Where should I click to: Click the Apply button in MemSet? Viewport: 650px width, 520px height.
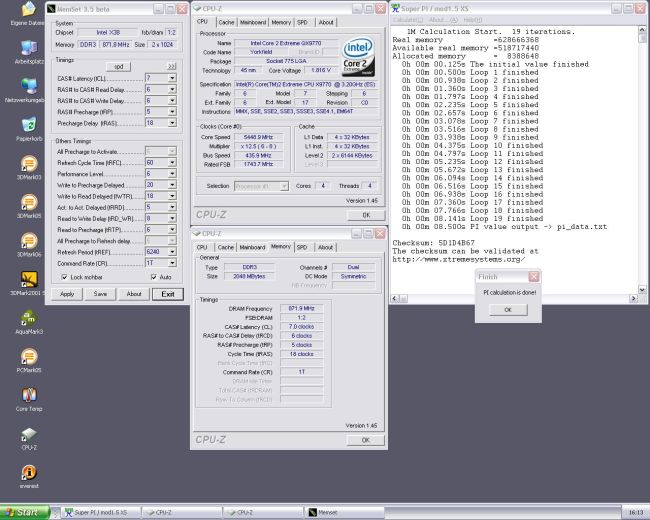pos(67,294)
